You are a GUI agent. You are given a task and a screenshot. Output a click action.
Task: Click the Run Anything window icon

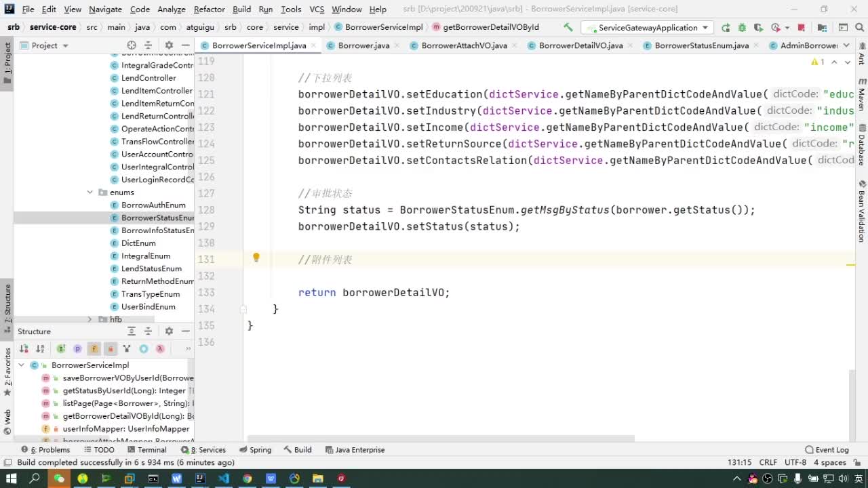tap(843, 28)
